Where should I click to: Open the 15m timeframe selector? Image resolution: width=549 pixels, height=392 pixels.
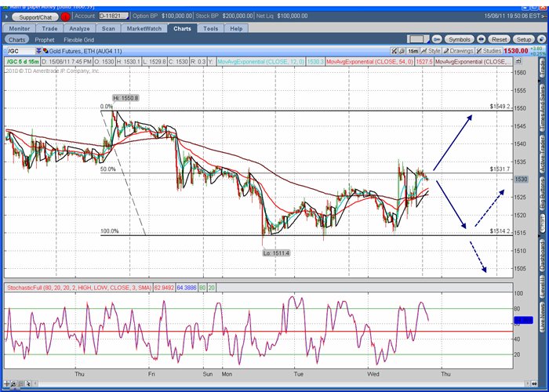click(x=413, y=51)
